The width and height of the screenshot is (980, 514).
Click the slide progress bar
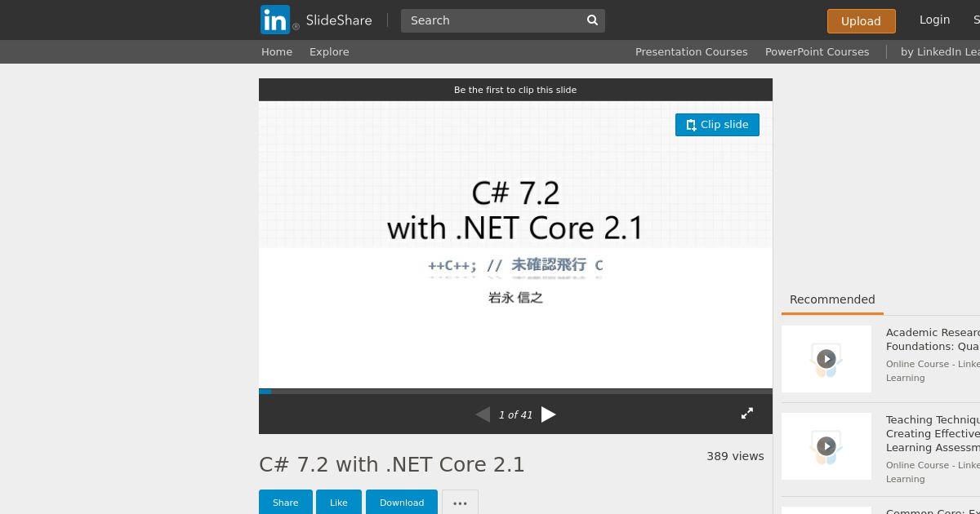(515, 392)
